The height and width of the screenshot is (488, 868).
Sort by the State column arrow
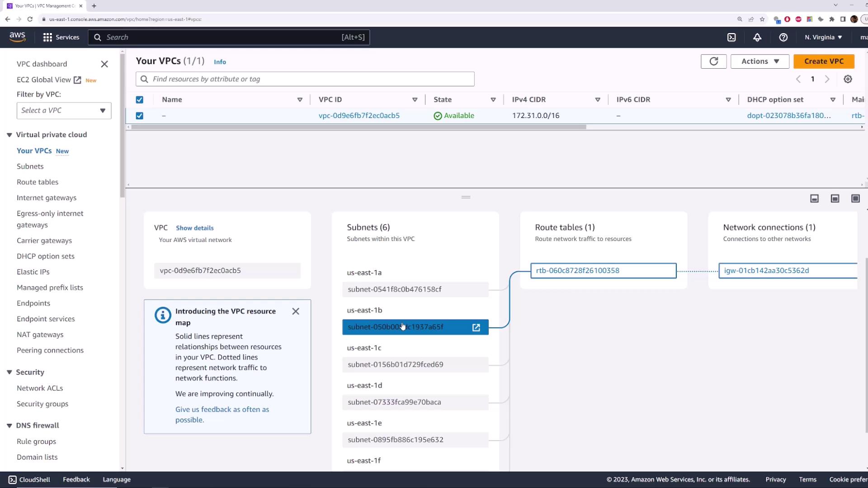click(493, 100)
